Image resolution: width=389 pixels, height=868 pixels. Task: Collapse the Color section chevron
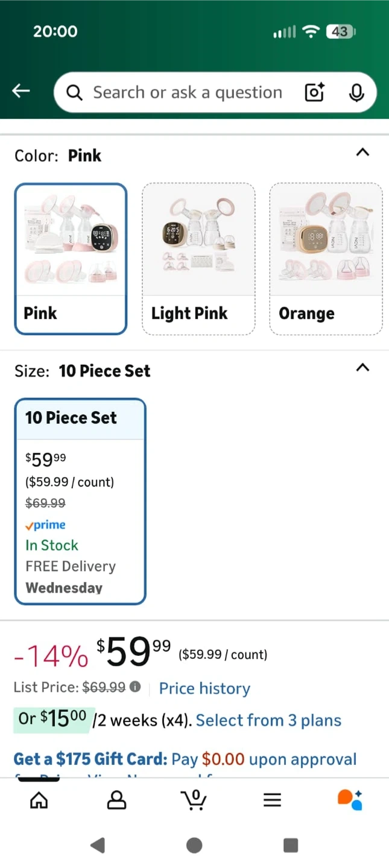click(x=362, y=153)
